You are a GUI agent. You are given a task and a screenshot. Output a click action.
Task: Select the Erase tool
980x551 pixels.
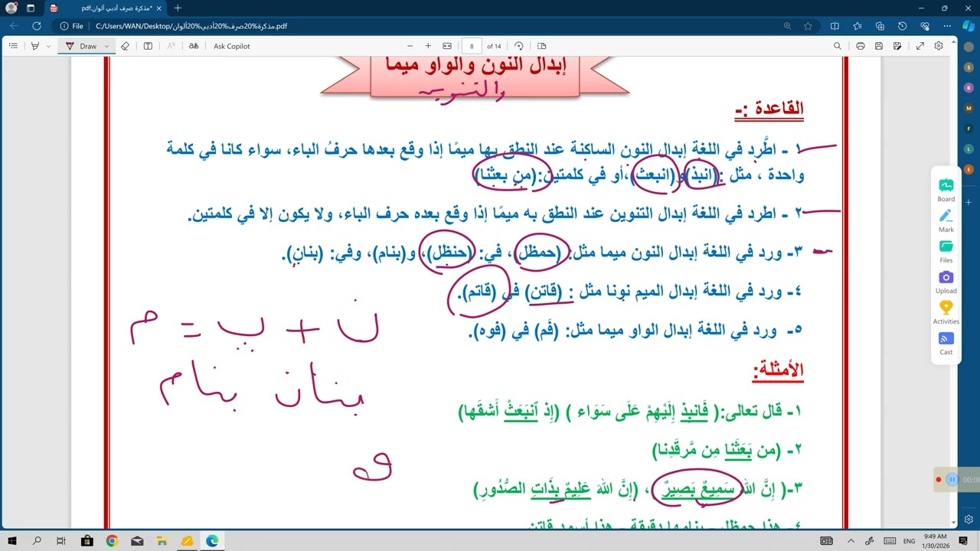pyautogui.click(x=126, y=46)
